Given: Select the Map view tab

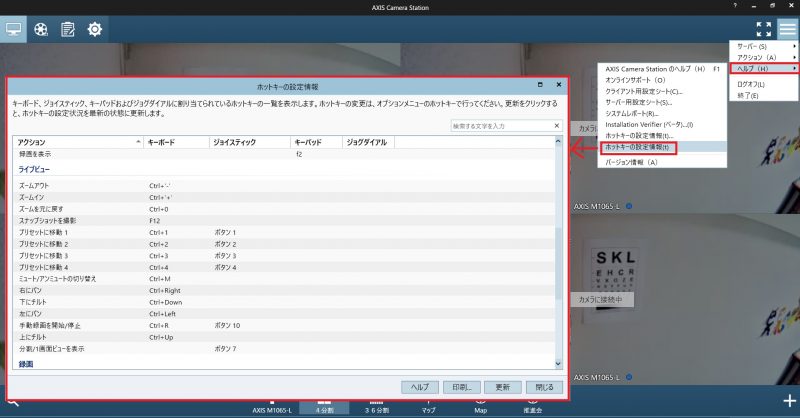Looking at the screenshot, I should coord(481,407).
